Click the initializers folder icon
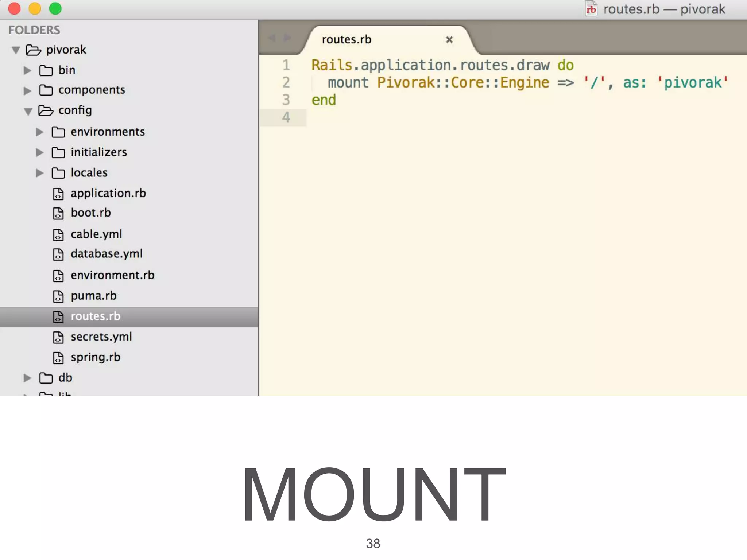747x560 pixels. click(58, 152)
